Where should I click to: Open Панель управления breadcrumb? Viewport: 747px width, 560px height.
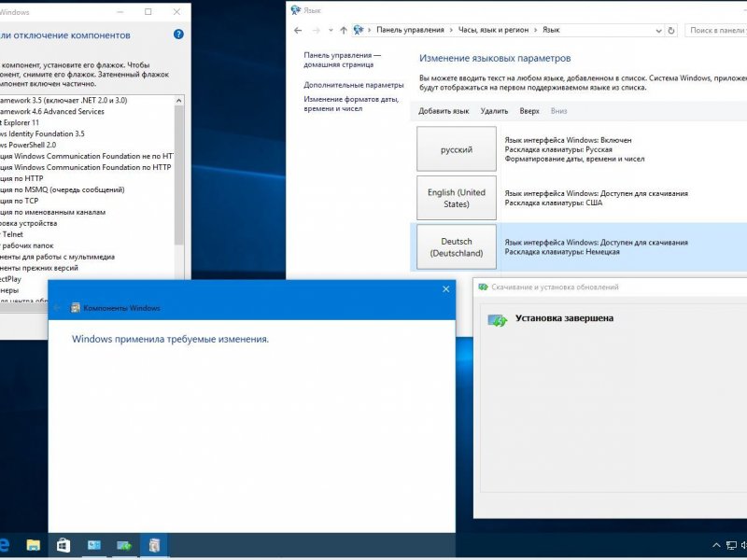tap(410, 30)
